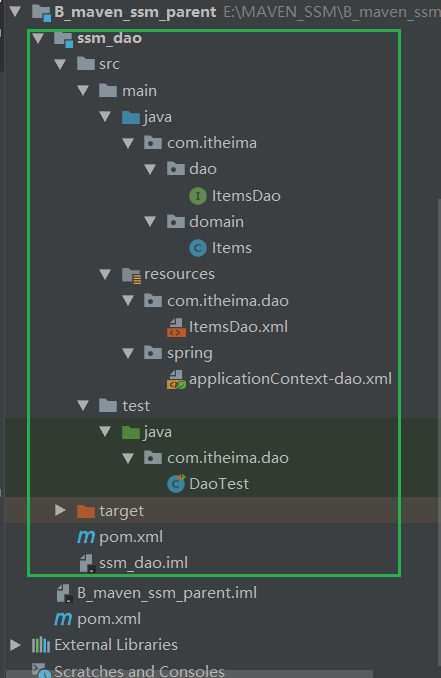Click the External Libraries icon

click(x=41, y=645)
